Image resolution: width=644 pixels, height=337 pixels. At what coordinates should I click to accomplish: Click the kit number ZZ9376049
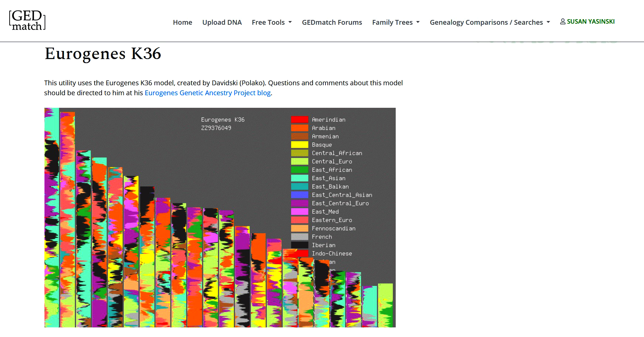[216, 128]
